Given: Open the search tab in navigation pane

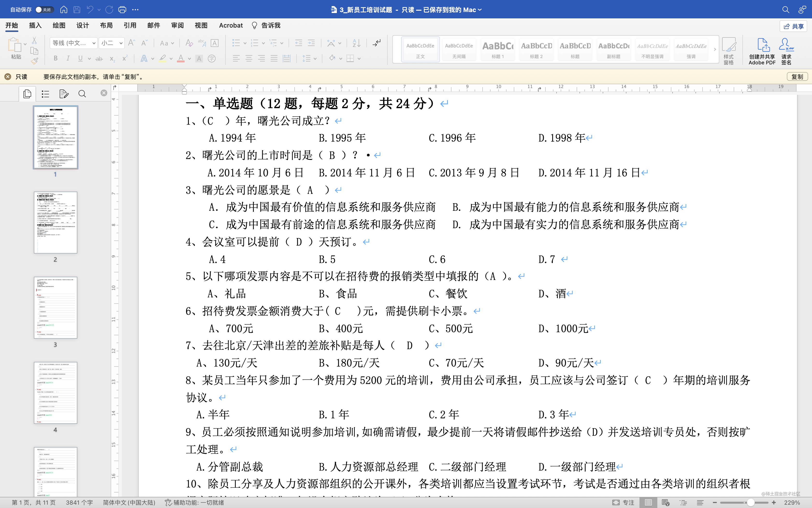Looking at the screenshot, I should point(82,94).
